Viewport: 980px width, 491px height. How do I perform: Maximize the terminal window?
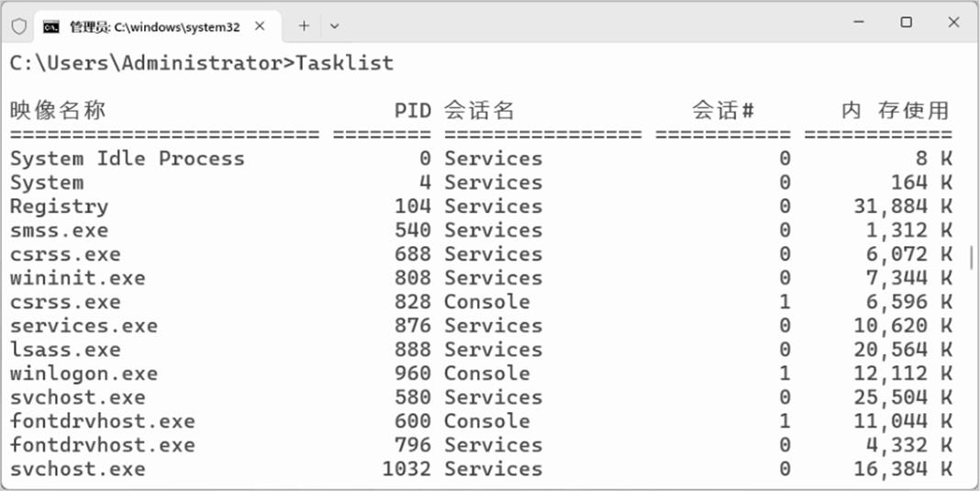pos(906,23)
